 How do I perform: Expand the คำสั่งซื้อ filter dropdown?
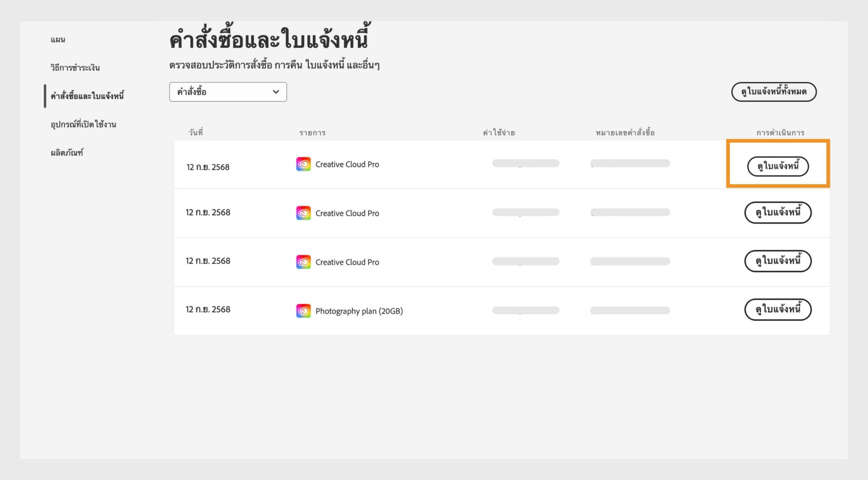point(228,92)
